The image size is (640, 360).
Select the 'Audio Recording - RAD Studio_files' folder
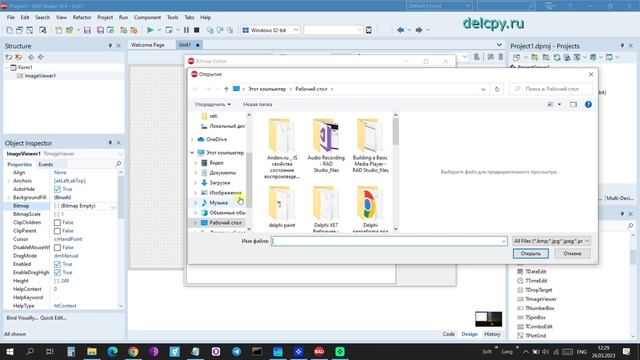click(x=326, y=146)
